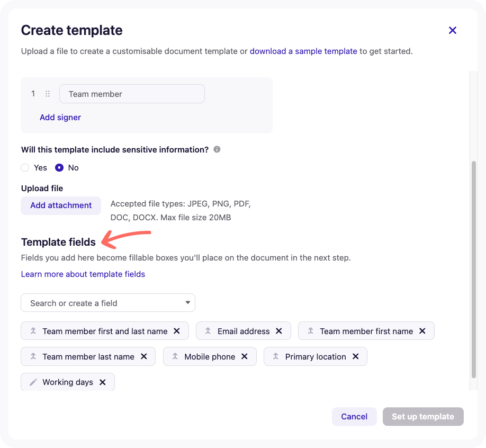Screen dimensions: 486x448
Task: Click the Team member signer name field
Action: point(132,94)
